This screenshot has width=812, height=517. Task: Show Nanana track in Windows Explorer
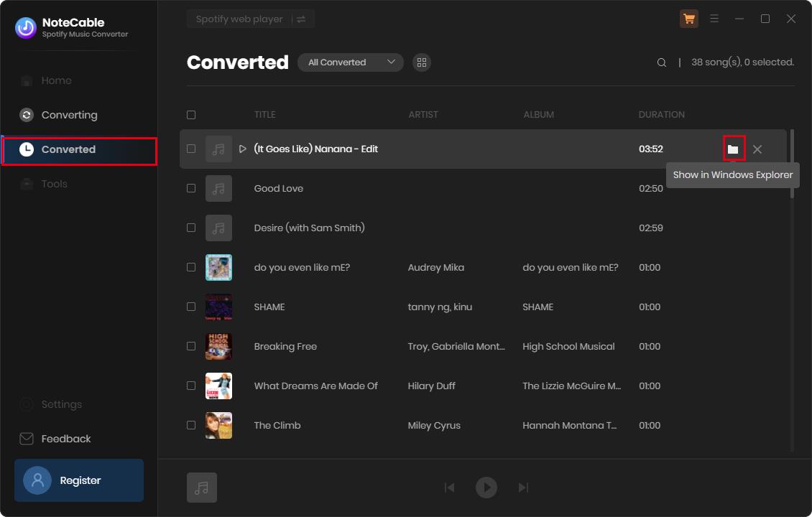coord(733,149)
